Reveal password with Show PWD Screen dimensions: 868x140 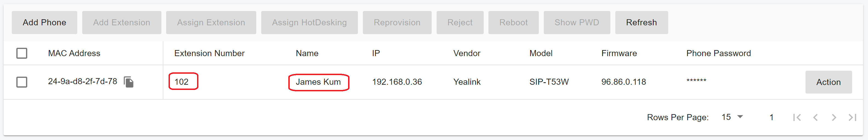tap(577, 22)
